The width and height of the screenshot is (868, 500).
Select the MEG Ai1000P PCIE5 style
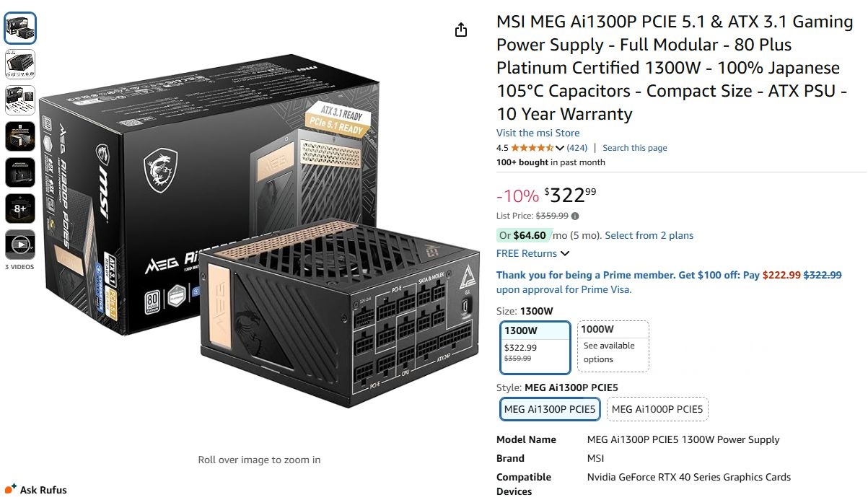[x=657, y=409]
